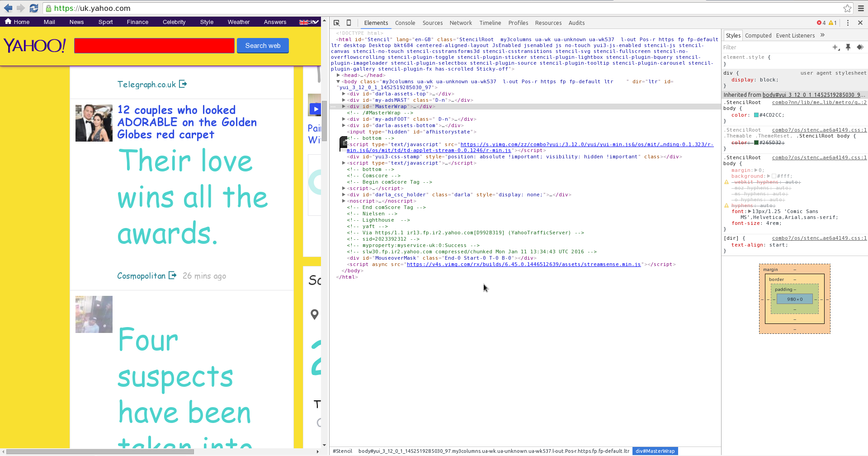Screen dimensions: 868x456
Task: Open the Network tab
Action: pyautogui.click(x=461, y=23)
